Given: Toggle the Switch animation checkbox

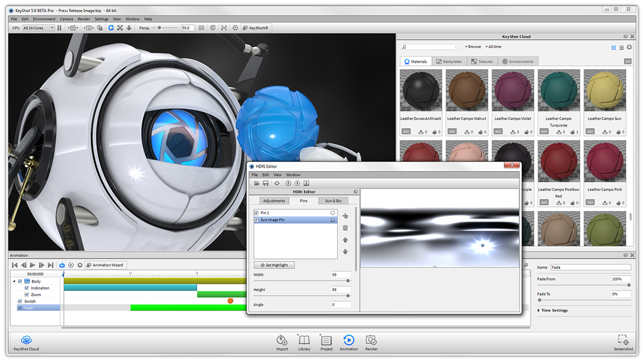Looking at the screenshot, I should tap(20, 301).
